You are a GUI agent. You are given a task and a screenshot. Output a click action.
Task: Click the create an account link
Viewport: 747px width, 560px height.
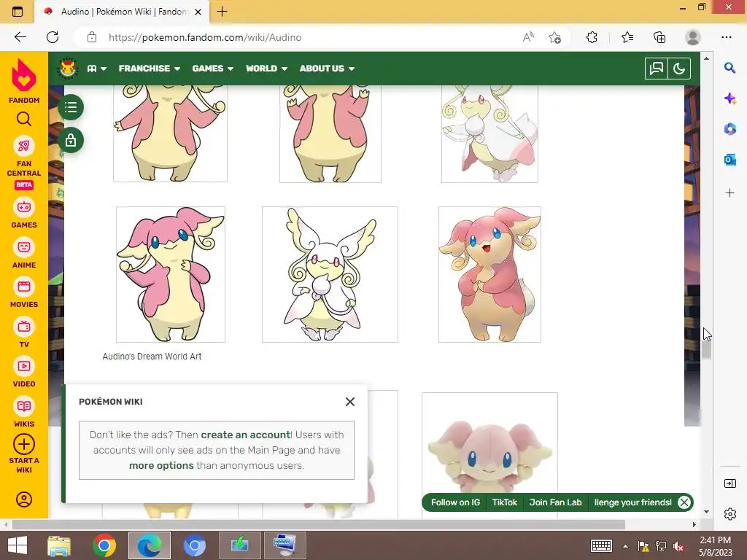245,435
